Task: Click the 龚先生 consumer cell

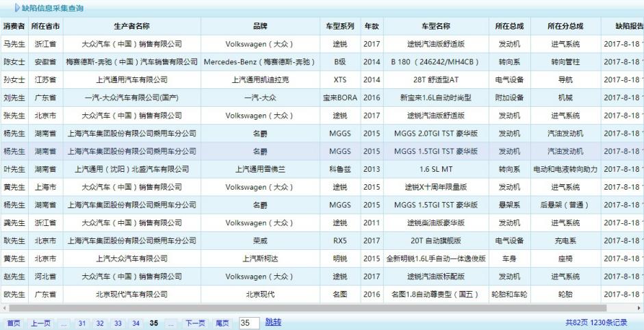Action: 14,223
